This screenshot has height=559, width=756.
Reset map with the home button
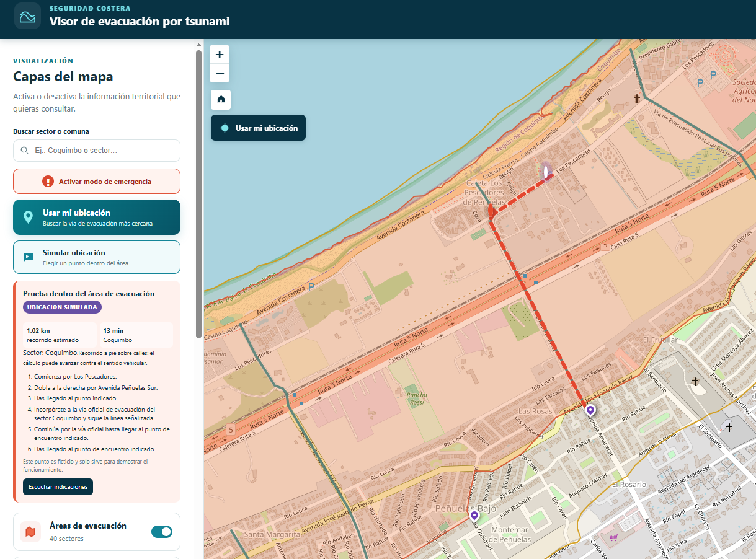point(220,99)
